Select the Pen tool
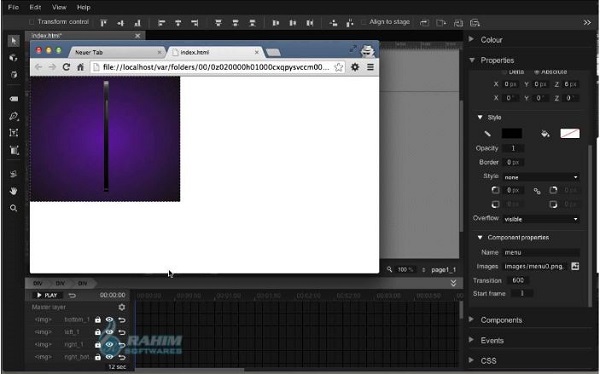This screenshot has width=600, height=374. (14, 116)
